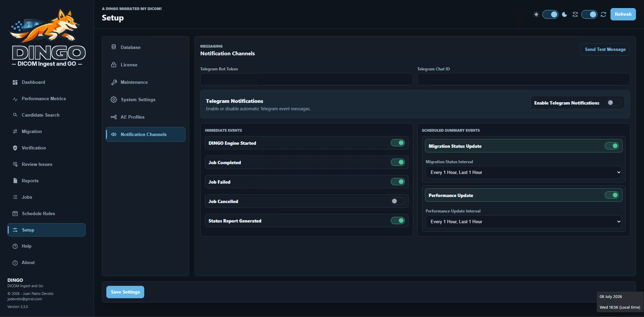The width and height of the screenshot is (644, 317).
Task: Click the Refresh button
Action: click(623, 14)
